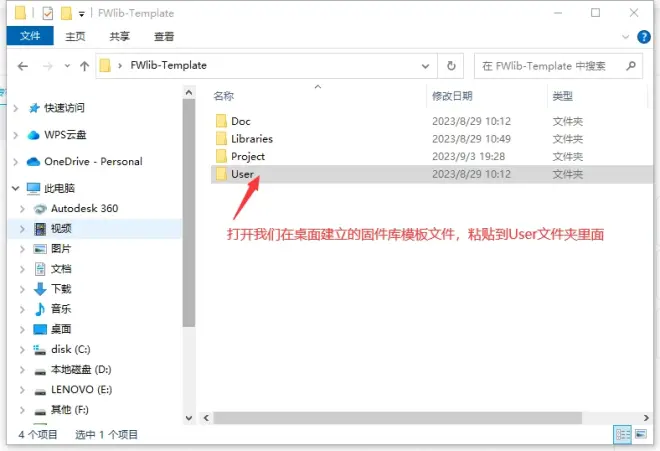Select the Doc folder

pyautogui.click(x=431, y=121)
